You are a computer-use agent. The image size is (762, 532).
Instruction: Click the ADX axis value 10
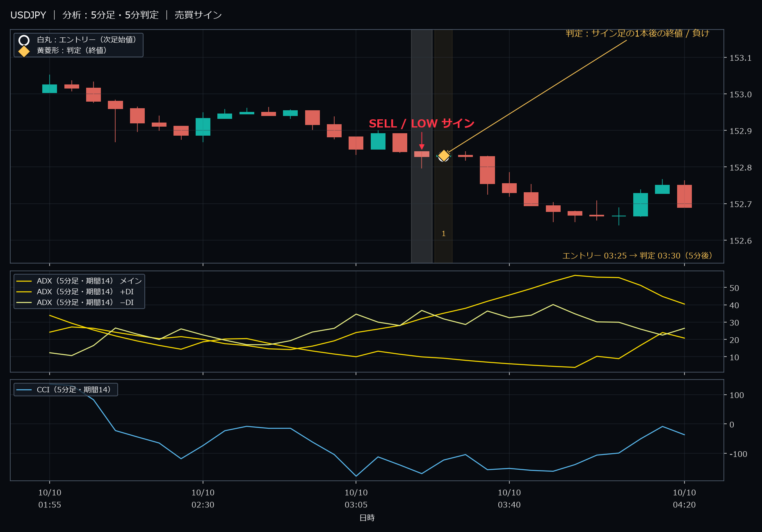point(734,357)
